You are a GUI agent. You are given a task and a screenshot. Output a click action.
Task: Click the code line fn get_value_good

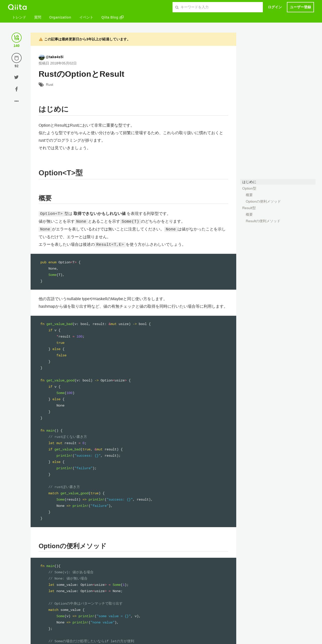pyautogui.click(x=86, y=380)
